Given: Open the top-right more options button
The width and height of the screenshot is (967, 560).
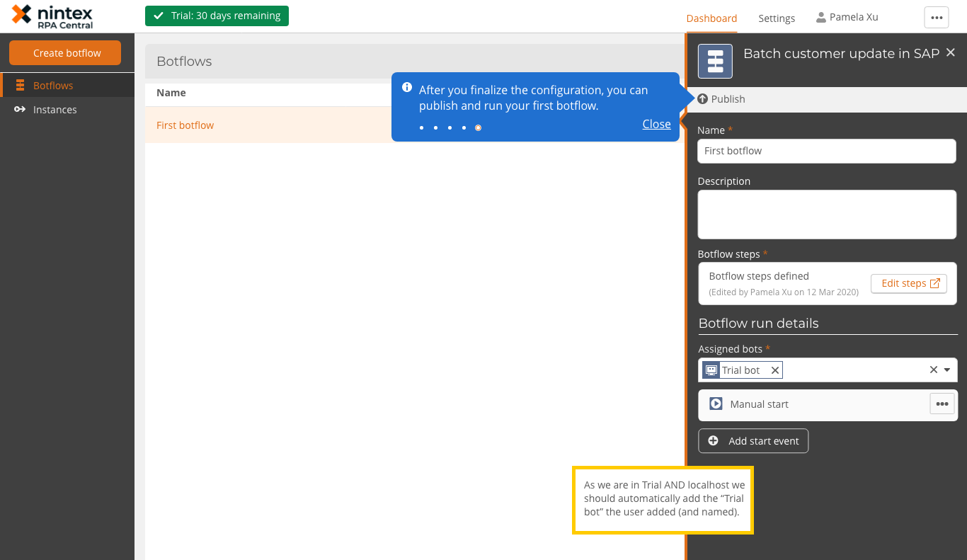Looking at the screenshot, I should (937, 18).
